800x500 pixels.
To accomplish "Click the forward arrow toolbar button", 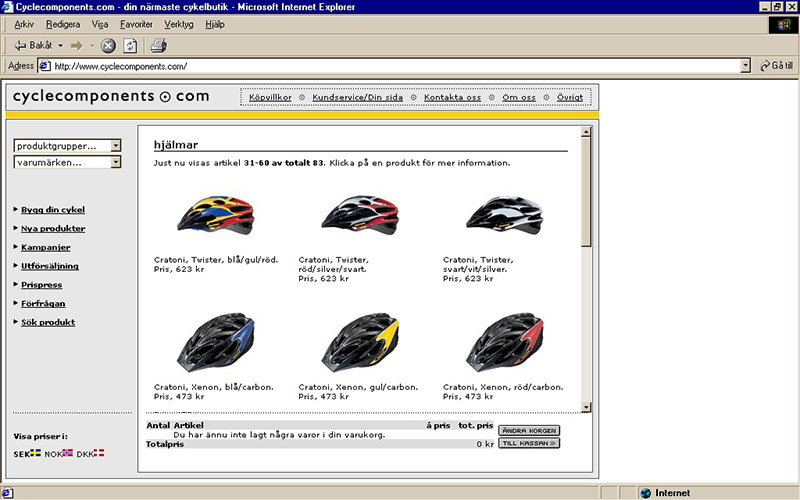I will pyautogui.click(x=77, y=46).
